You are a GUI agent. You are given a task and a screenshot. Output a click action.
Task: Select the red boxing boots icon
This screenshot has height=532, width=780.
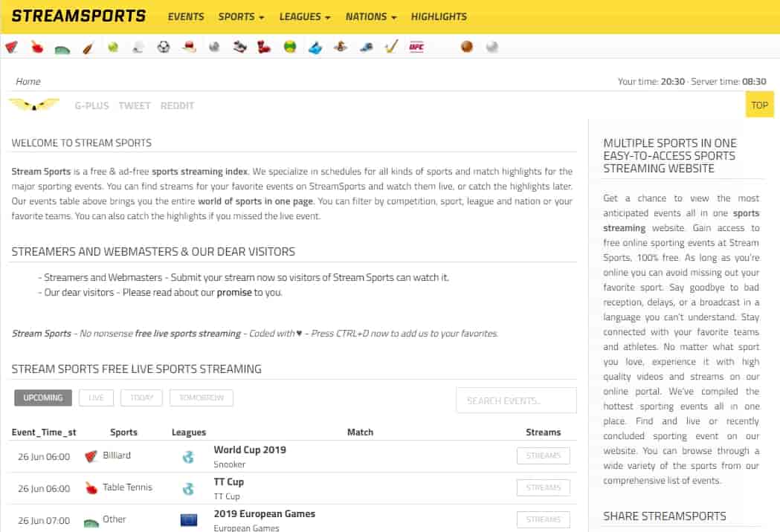264,47
